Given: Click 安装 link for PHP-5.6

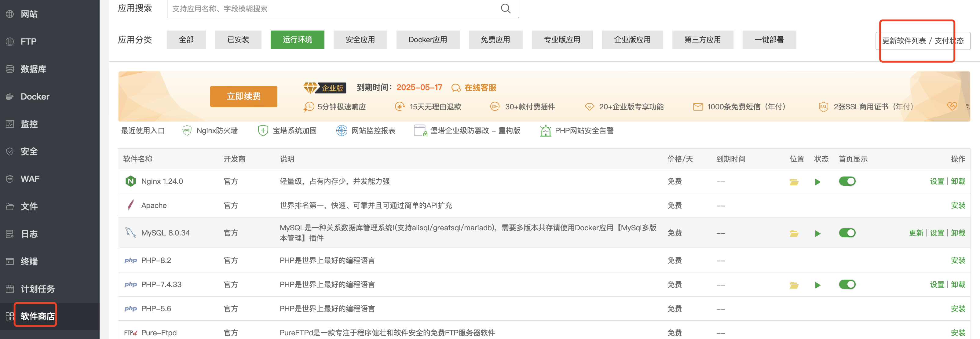Looking at the screenshot, I should (958, 308).
